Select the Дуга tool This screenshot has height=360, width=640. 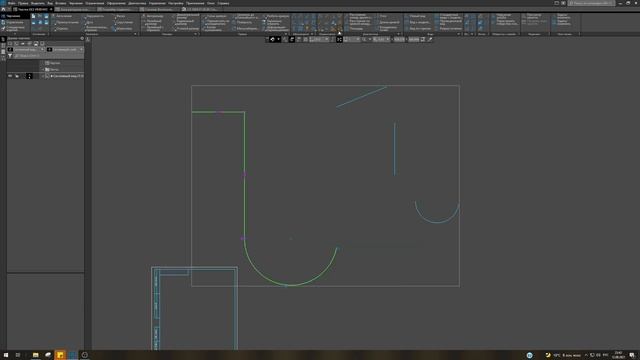(89, 22)
